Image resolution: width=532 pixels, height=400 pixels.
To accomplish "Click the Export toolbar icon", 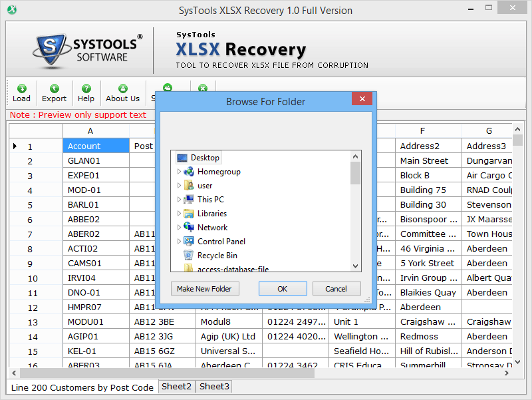I will point(54,89).
